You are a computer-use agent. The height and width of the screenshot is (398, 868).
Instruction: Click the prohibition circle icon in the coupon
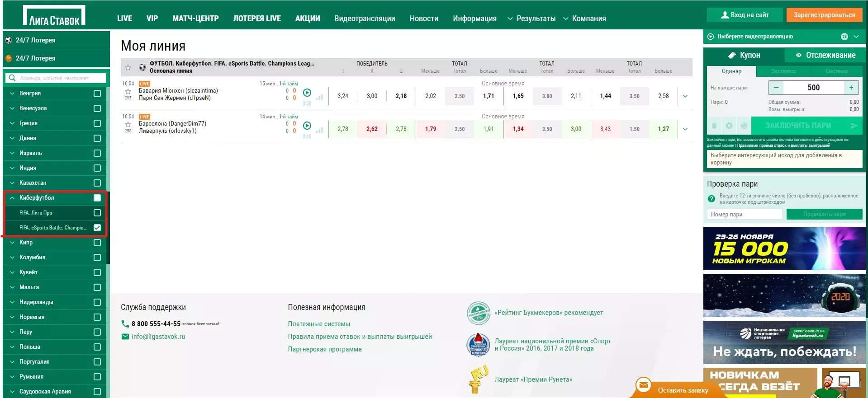[x=744, y=126]
